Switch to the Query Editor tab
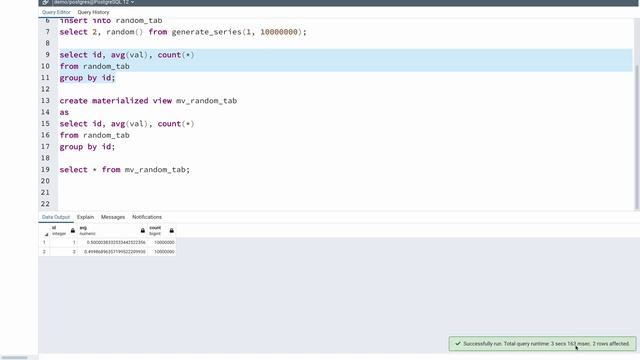This screenshot has width=640, height=360. pos(56,12)
